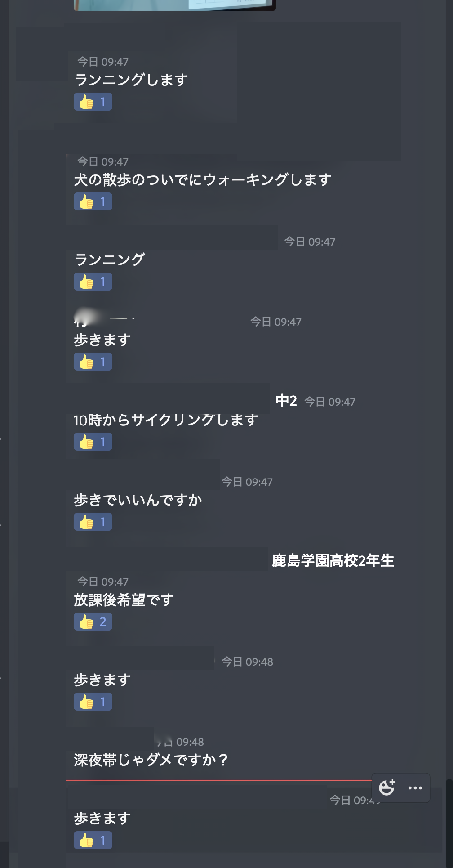This screenshot has width=453, height=868.
Task: Click the image thumbnail at top
Action: [x=174, y=5]
